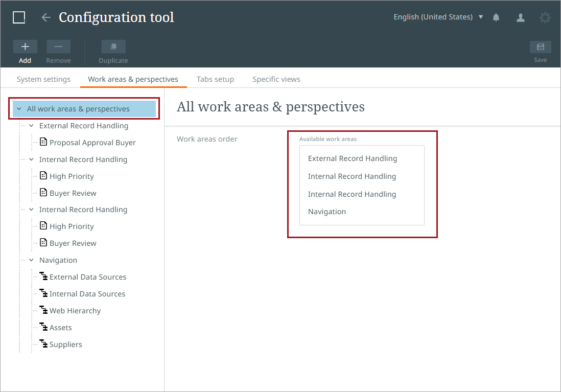Go back using the arrow icon
The image size is (561, 392).
(46, 17)
